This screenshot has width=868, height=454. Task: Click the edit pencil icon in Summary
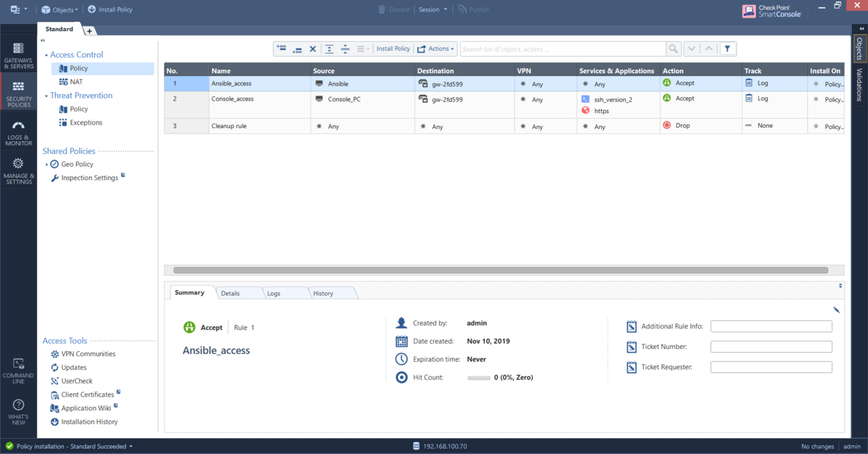[x=836, y=310]
